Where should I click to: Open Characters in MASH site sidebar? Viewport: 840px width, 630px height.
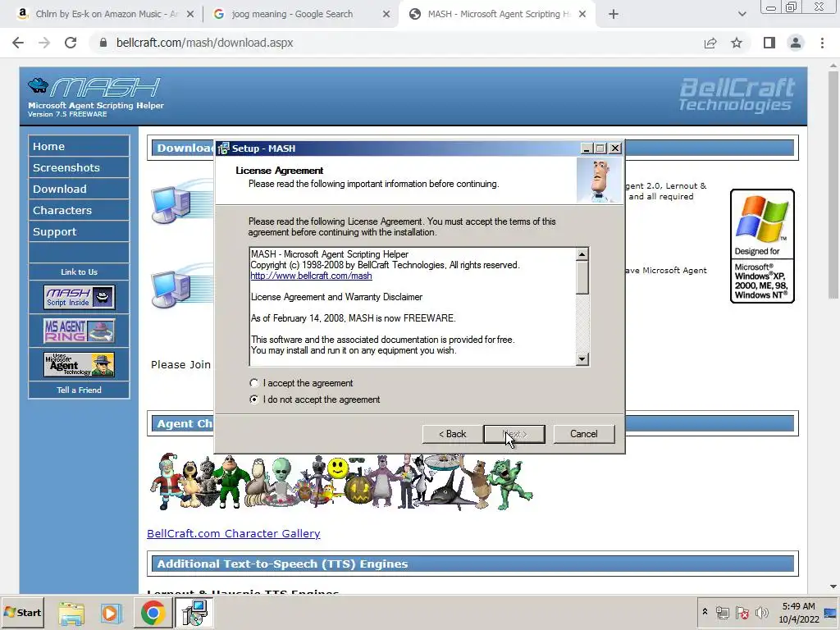[x=79, y=211]
